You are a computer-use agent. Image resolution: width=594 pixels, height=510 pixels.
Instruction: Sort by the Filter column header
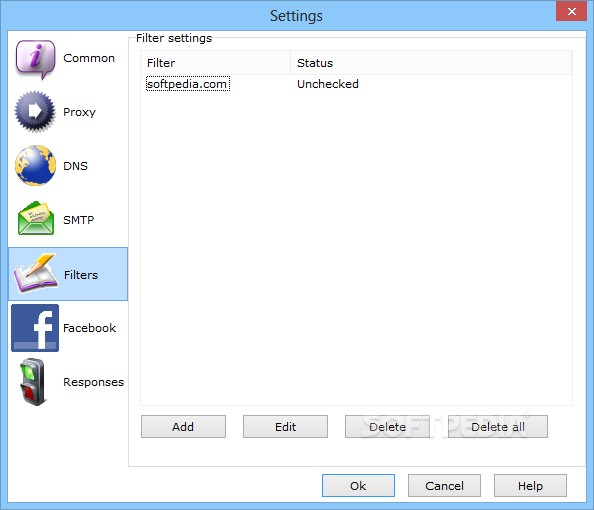pos(216,63)
